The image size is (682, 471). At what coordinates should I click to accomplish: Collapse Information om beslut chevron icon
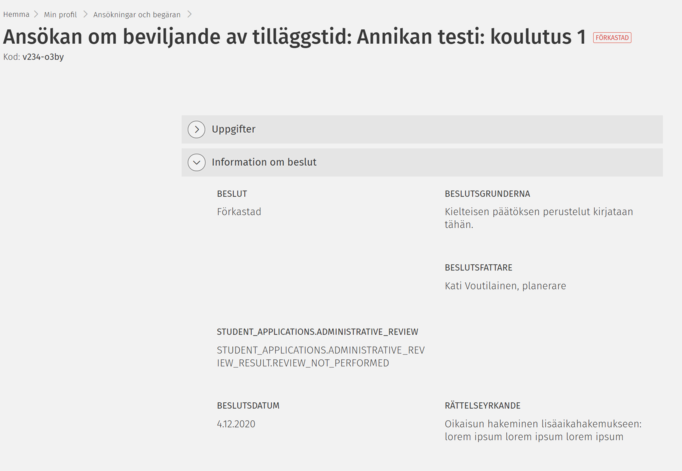coord(196,162)
